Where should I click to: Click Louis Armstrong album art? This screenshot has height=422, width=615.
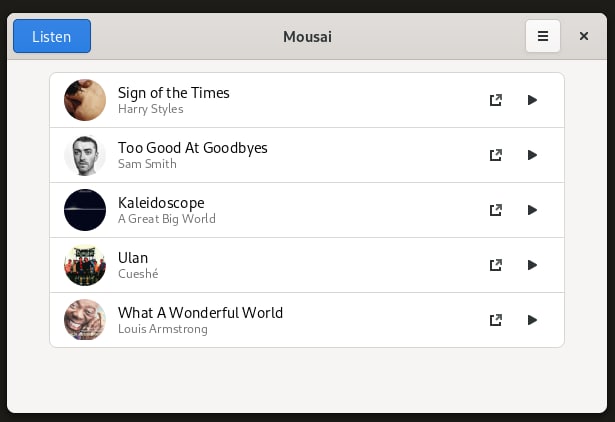[85, 320]
